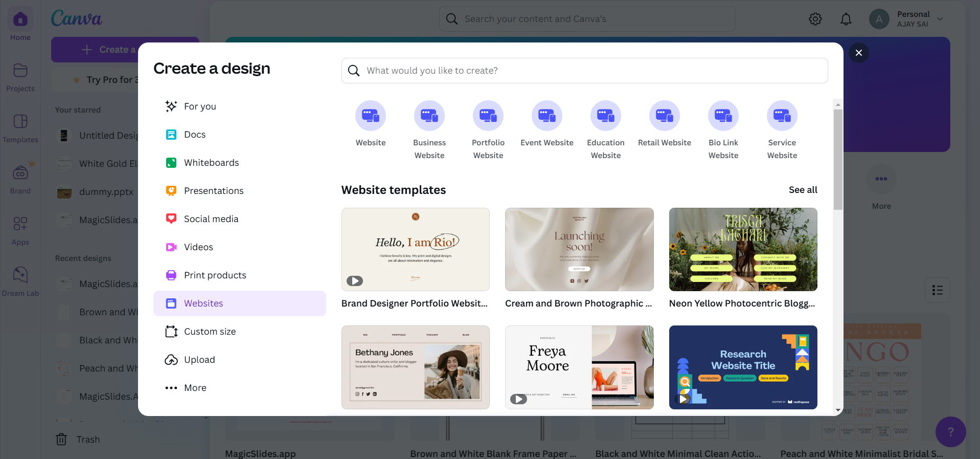Open the Website design type icon
Screen dimensions: 980x459
[371, 116]
